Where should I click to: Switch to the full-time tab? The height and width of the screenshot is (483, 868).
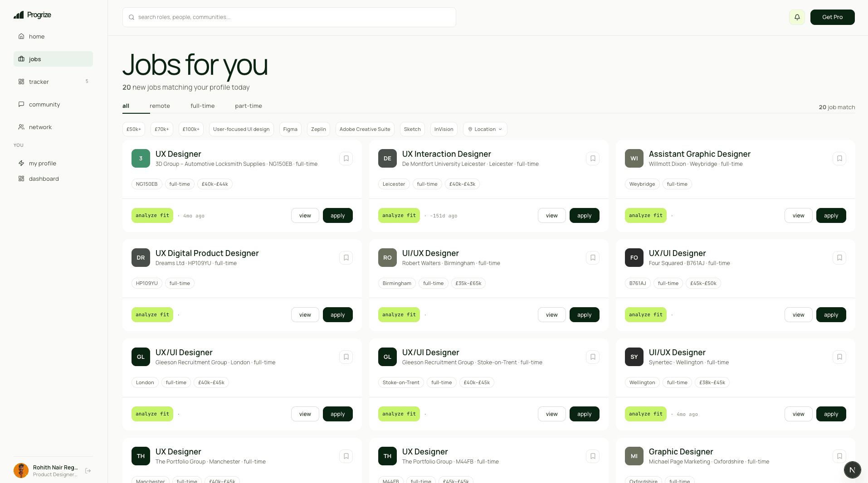tap(202, 106)
